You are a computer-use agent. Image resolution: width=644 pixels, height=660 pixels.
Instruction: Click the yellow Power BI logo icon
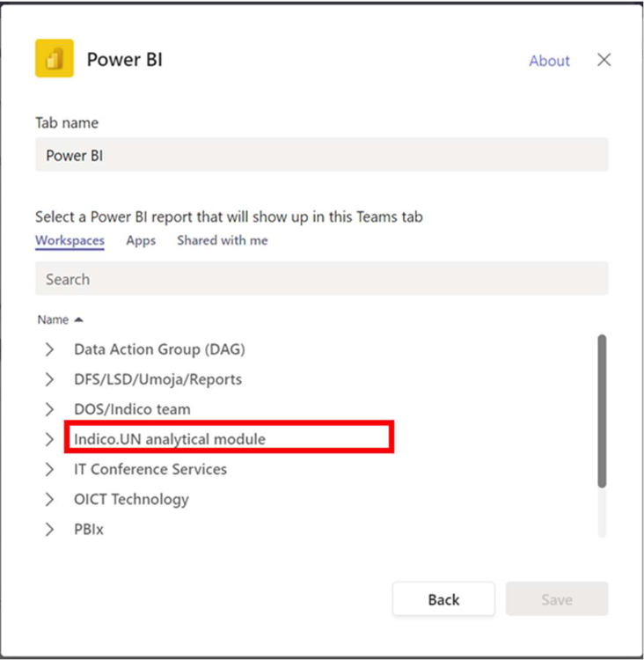[x=55, y=58]
